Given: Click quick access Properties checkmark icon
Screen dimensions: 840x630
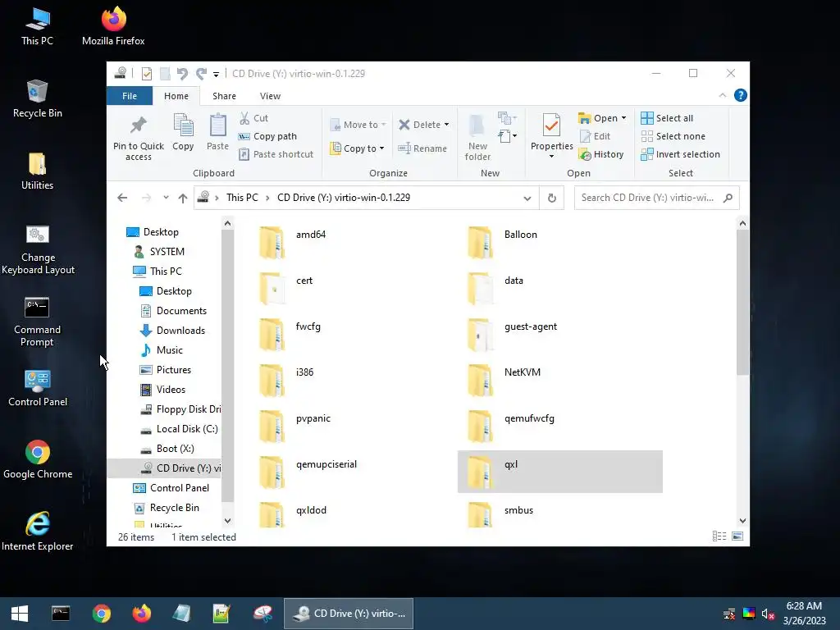Looking at the screenshot, I should 146,73.
